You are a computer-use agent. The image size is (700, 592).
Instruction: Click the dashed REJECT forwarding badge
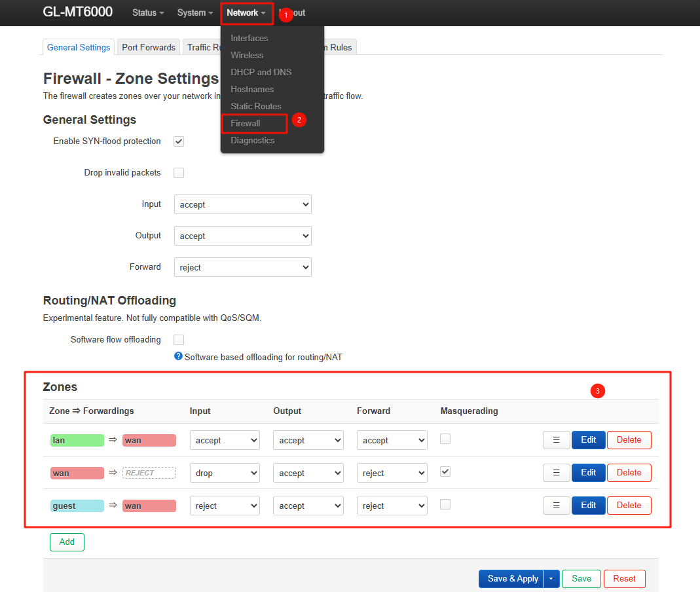point(149,473)
